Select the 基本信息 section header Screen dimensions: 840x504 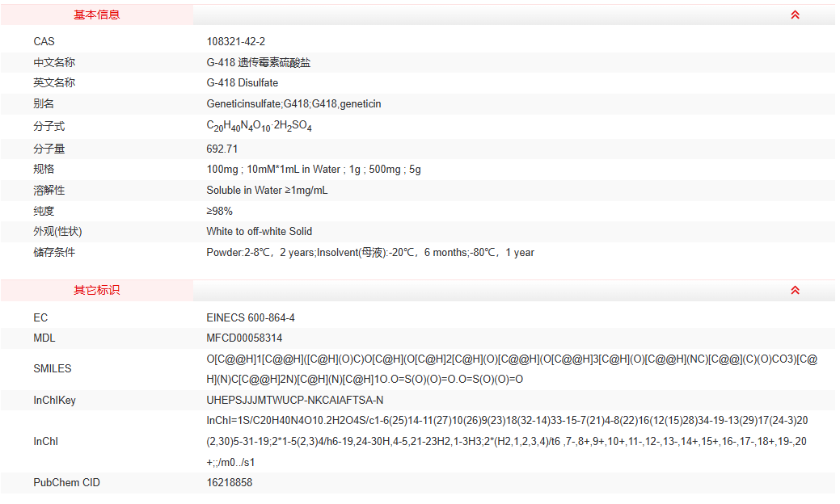pyautogui.click(x=97, y=15)
